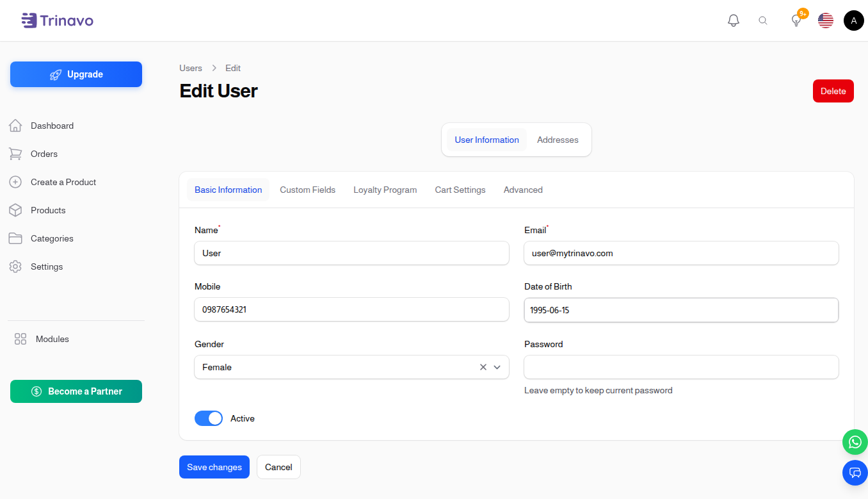The height and width of the screenshot is (499, 868).
Task: Click Become a Partner button
Action: (76, 391)
